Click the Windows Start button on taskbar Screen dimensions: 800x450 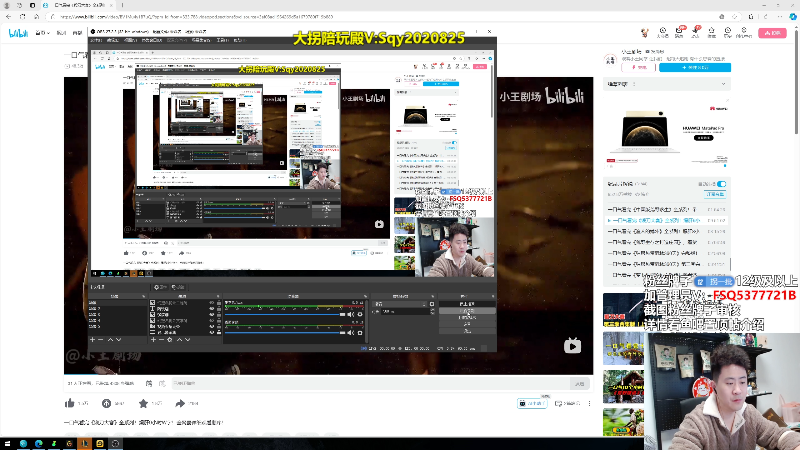coord(7,443)
